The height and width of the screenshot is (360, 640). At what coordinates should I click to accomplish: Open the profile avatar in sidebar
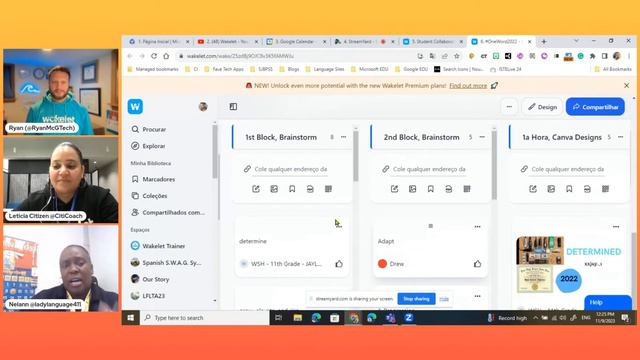coord(203,107)
